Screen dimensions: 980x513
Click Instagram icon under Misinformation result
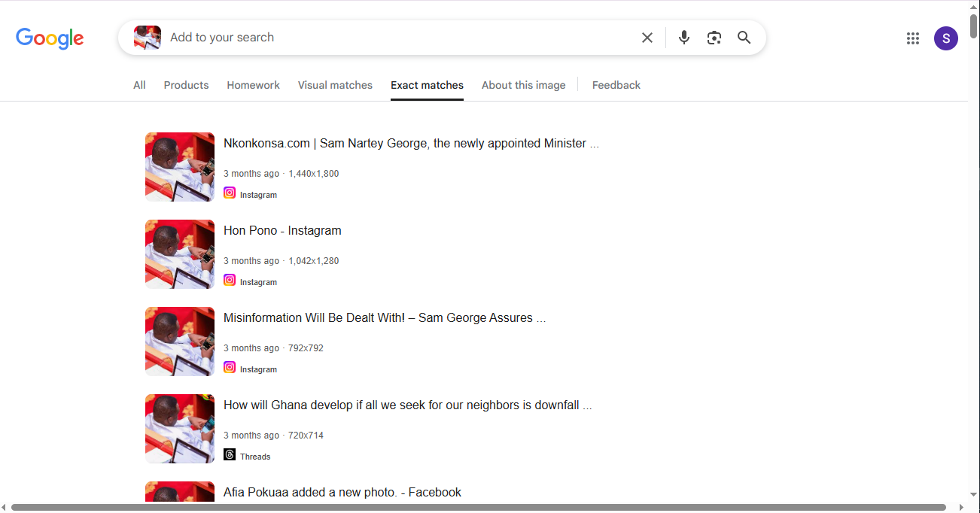click(230, 368)
